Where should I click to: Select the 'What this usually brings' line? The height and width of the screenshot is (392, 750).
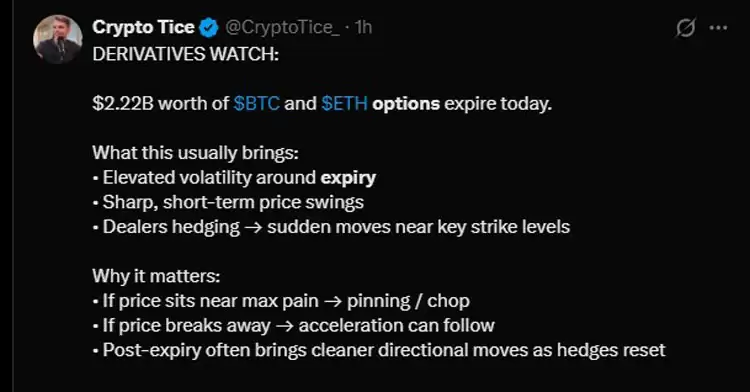[x=196, y=153]
